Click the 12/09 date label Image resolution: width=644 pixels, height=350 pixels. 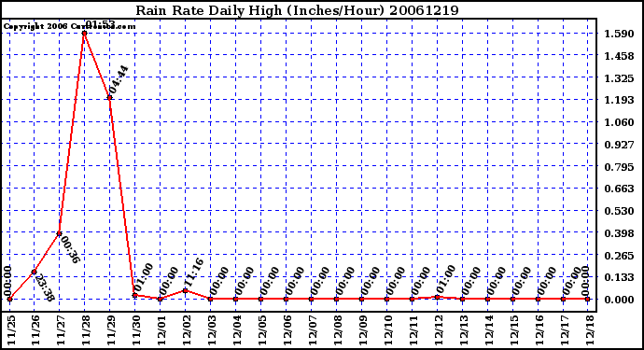362,330
